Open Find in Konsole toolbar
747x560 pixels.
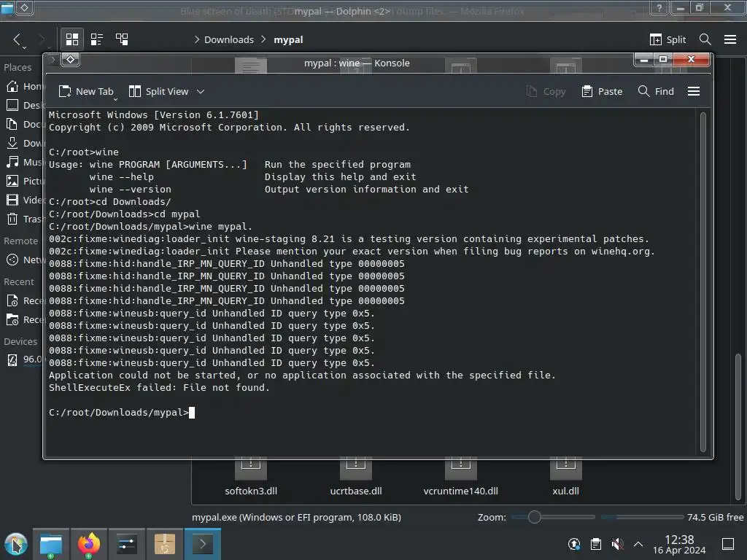pyautogui.click(x=656, y=91)
